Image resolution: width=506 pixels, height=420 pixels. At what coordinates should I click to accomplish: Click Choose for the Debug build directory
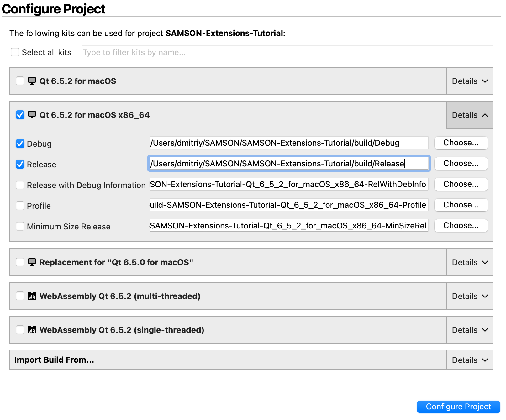point(461,143)
